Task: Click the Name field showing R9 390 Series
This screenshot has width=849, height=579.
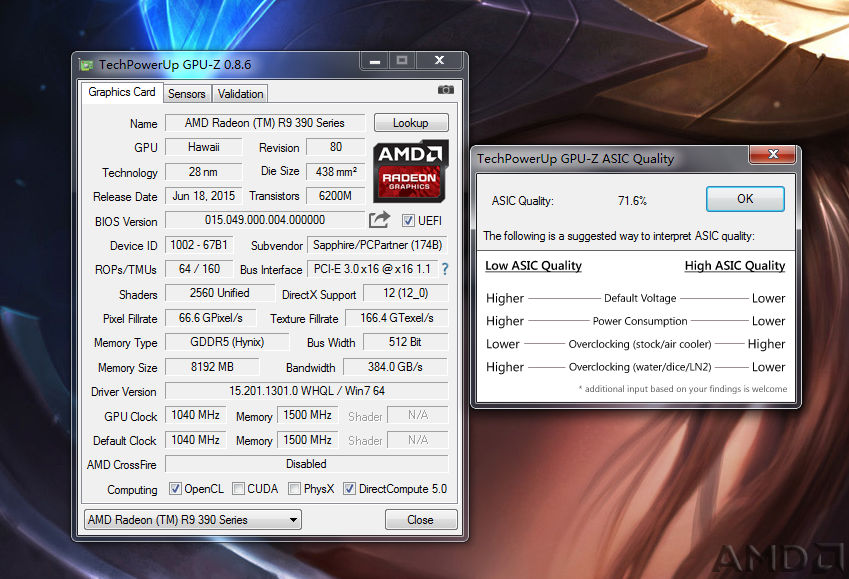Action: click(265, 123)
